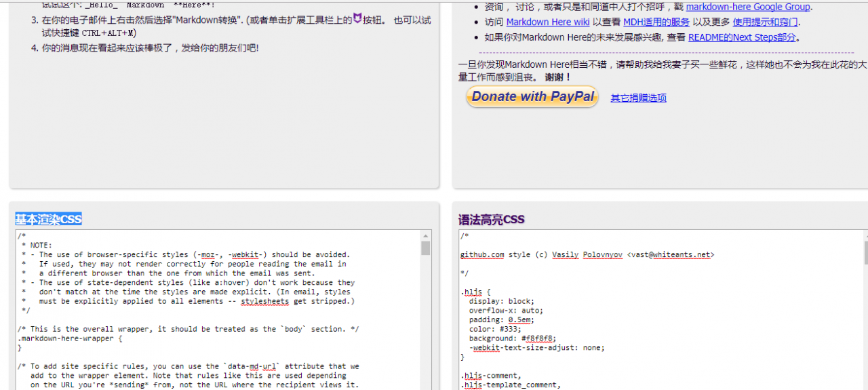The height and width of the screenshot is (390, 868).
Task: Open the markdown-here Google Group link
Action: coord(748,7)
